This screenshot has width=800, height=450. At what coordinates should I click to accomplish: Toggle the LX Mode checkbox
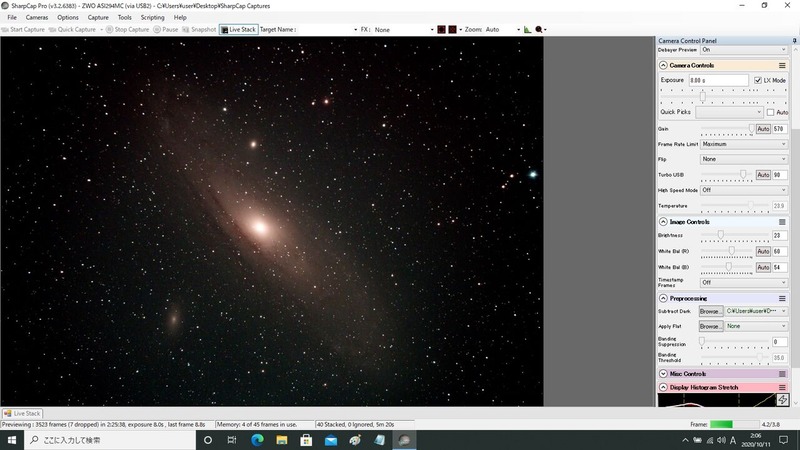(x=758, y=80)
